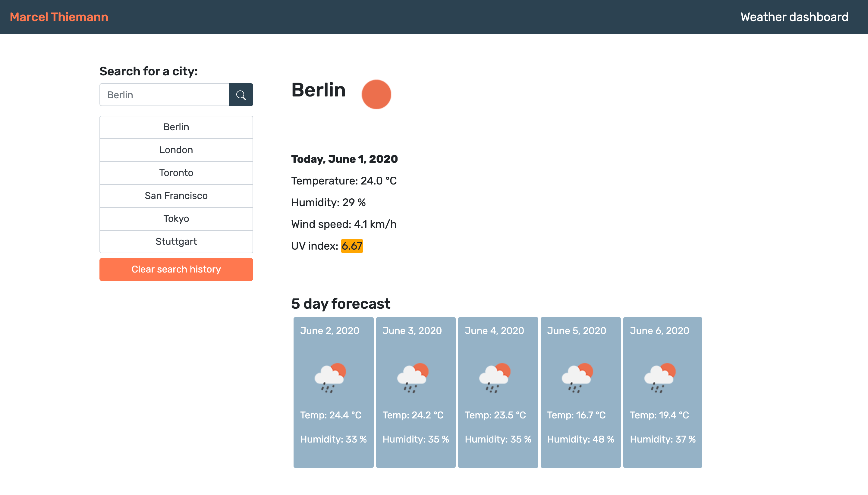Click the Berlin city heading

pos(318,90)
